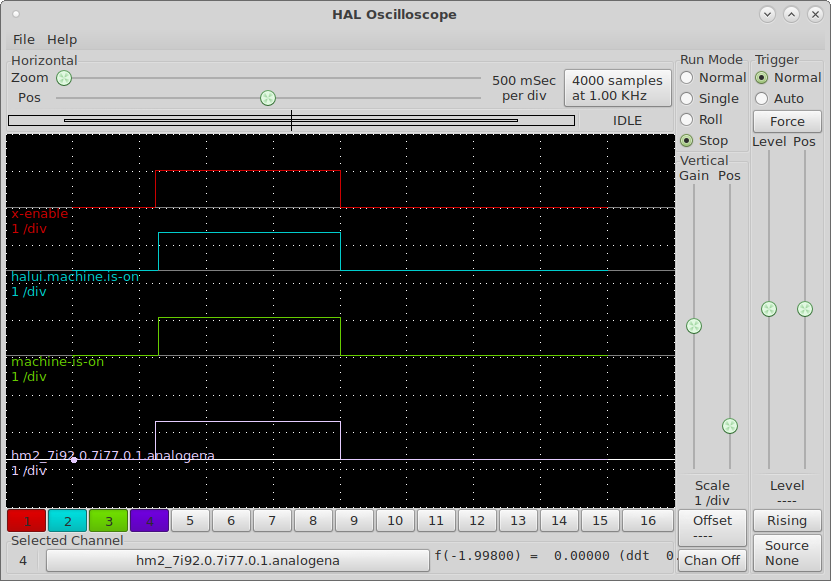Select red channel 1 button
831x581 pixels.
pyautogui.click(x=26, y=521)
